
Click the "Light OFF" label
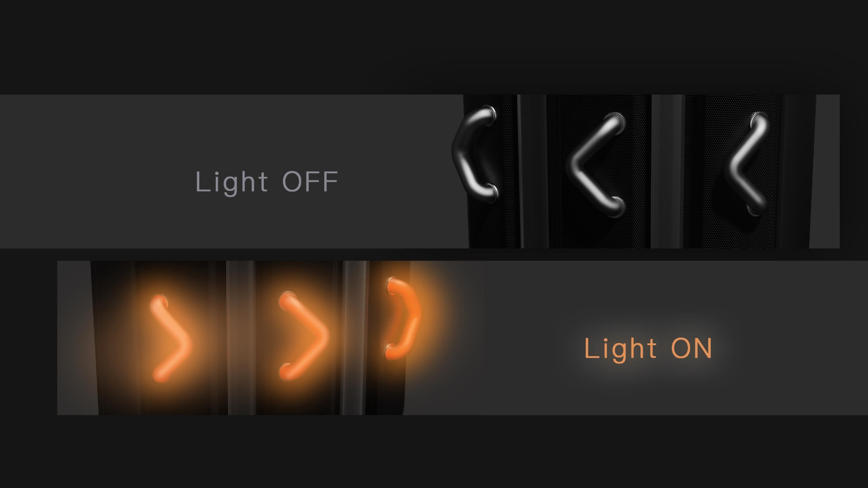pyautogui.click(x=266, y=181)
